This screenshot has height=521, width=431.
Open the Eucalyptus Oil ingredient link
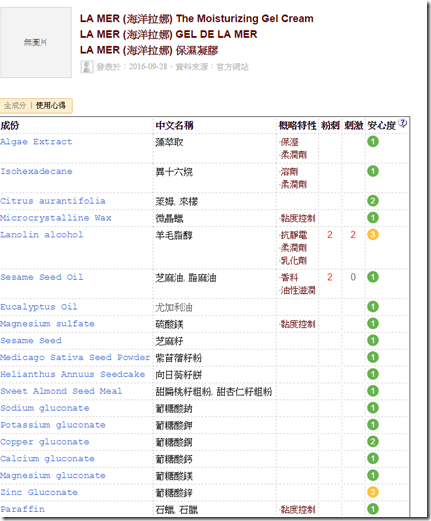(39, 307)
